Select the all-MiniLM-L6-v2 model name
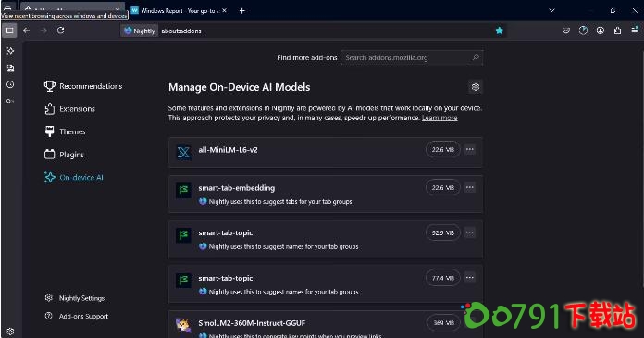The height and width of the screenshot is (338, 644). click(228, 150)
